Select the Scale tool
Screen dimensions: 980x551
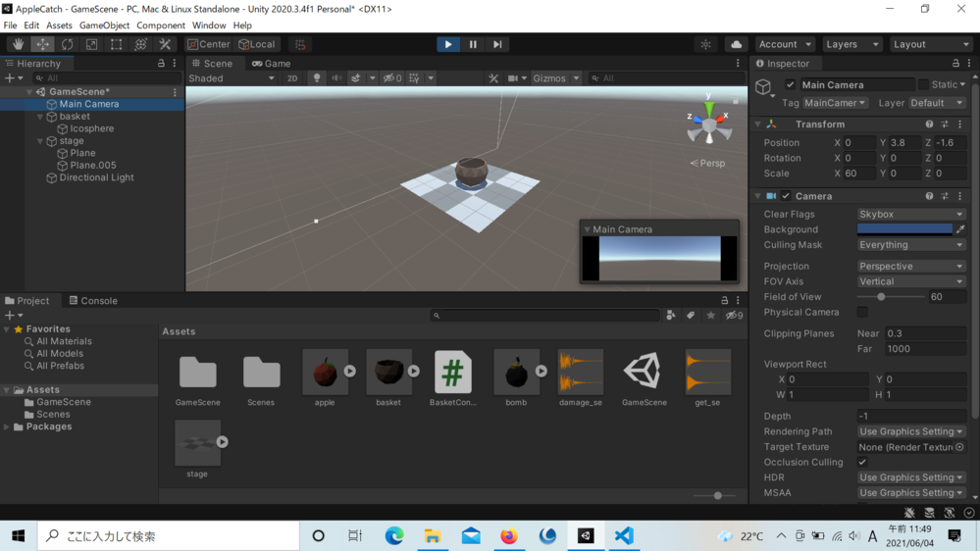pyautogui.click(x=91, y=44)
